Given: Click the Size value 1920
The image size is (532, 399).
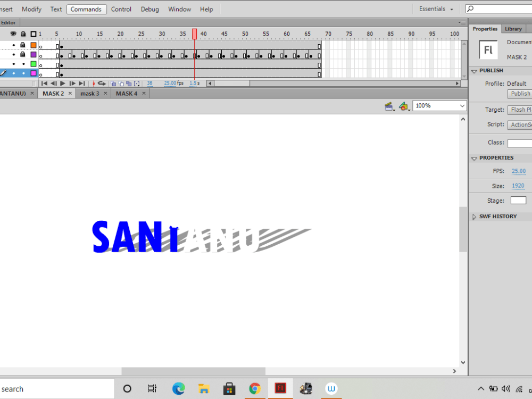Looking at the screenshot, I should point(518,186).
